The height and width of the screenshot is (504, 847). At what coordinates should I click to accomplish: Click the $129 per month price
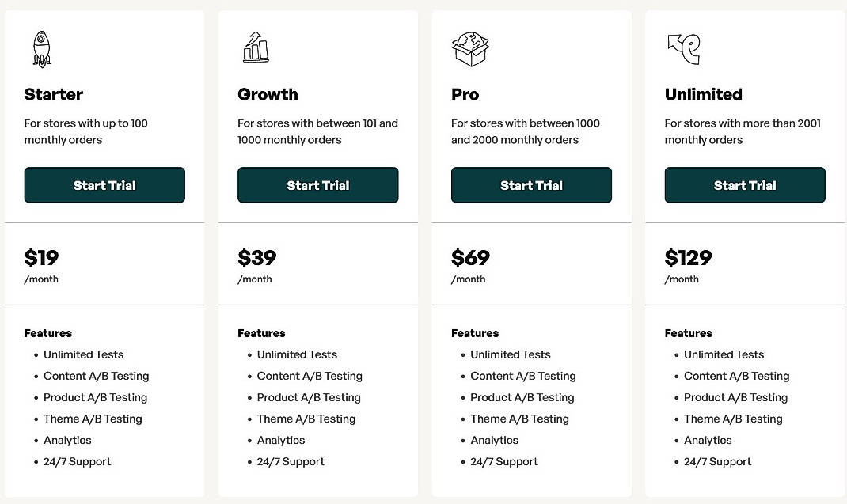tap(689, 257)
